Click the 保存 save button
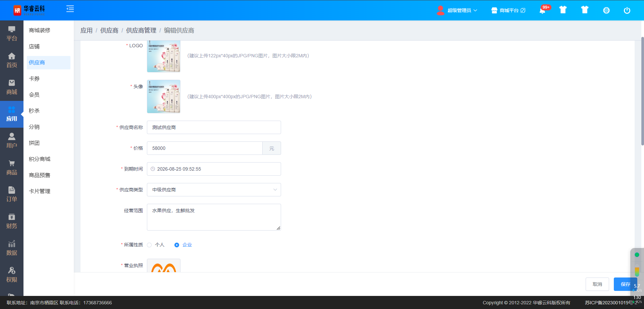Viewport: 644px width, 309px height. 625,284
